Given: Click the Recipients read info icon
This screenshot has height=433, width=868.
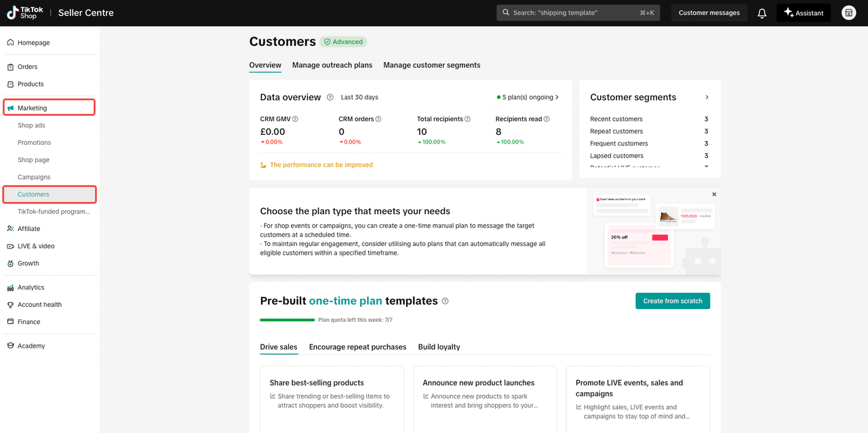Looking at the screenshot, I should coord(547,119).
